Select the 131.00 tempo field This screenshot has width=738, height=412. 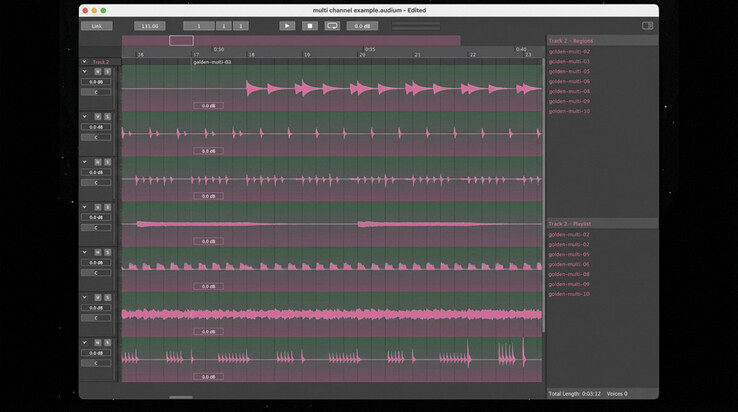coord(150,26)
